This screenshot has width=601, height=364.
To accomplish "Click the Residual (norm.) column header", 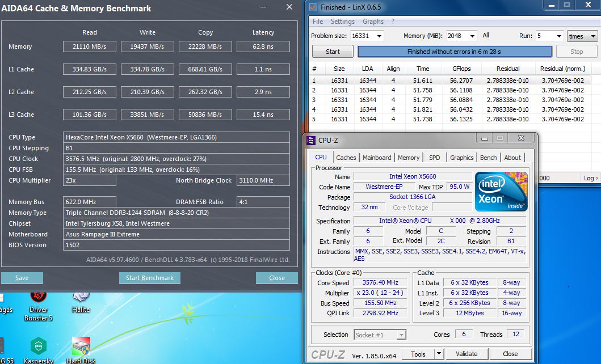I will click(x=562, y=69).
